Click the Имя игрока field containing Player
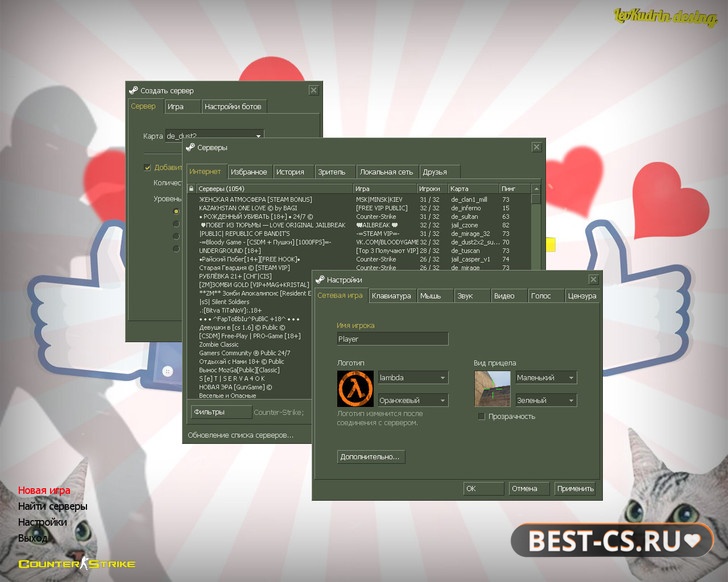Screen dimensions: 728x582 [393, 339]
